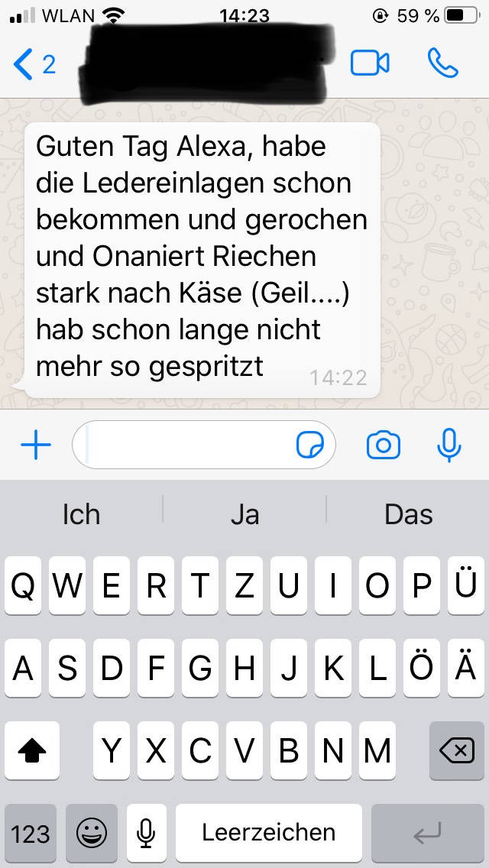Open the emoji keyboard
Image resolution: width=489 pixels, height=868 pixels.
click(92, 833)
